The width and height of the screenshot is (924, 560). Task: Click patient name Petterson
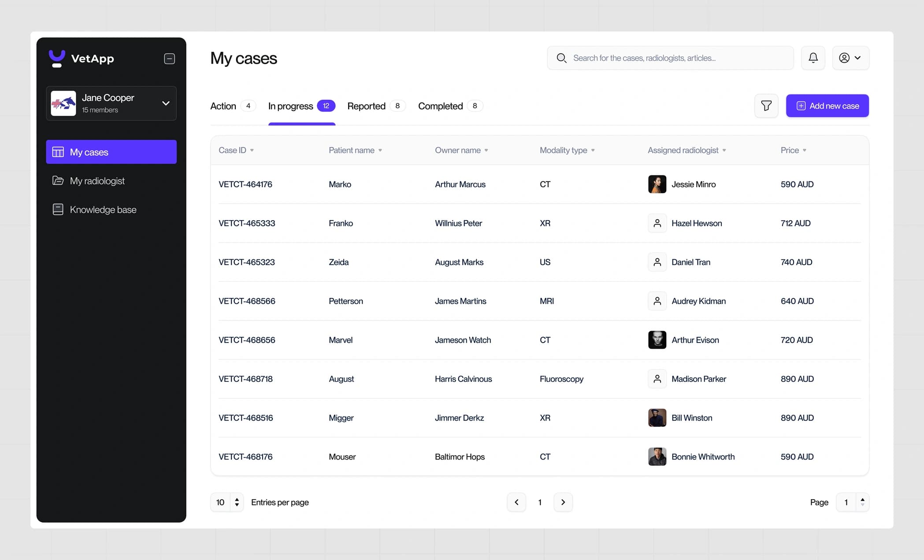tap(346, 301)
